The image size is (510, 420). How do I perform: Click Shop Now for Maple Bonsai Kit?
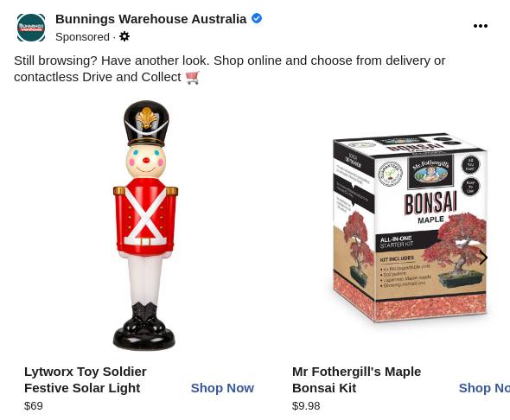[484, 388]
